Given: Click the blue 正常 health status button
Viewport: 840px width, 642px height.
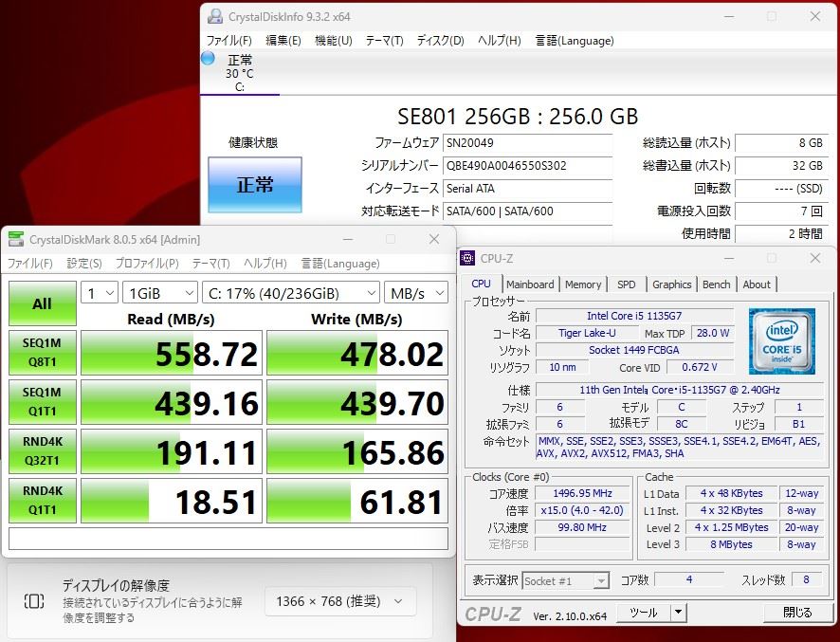Looking at the screenshot, I should click(x=255, y=185).
